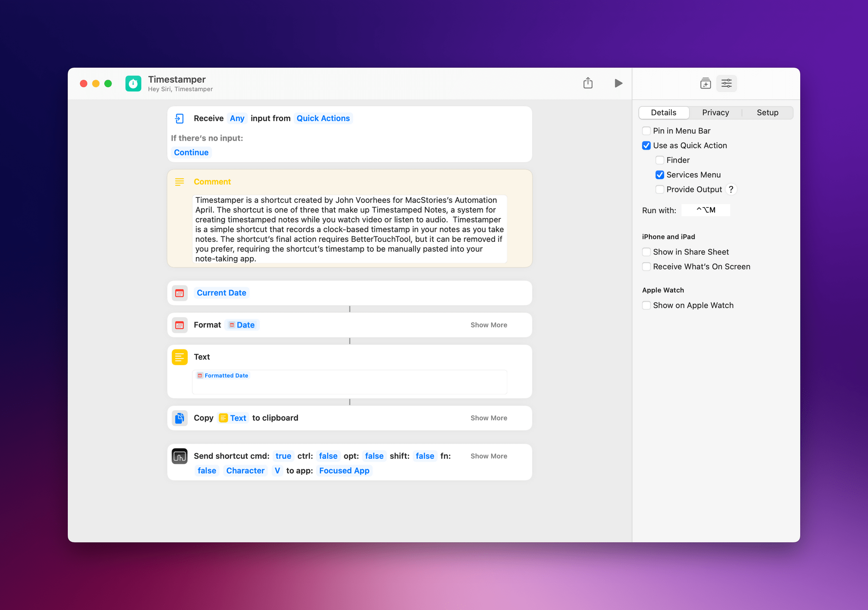Enable Receive What's On Screen
The image size is (868, 610).
[x=646, y=266]
